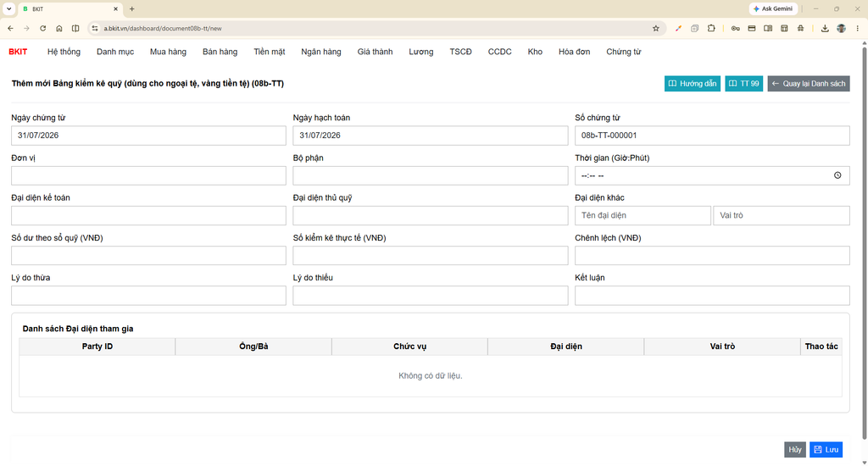The image size is (868, 466).
Task: Click the incognito-style spy icon in toolbar
Action: point(800,28)
